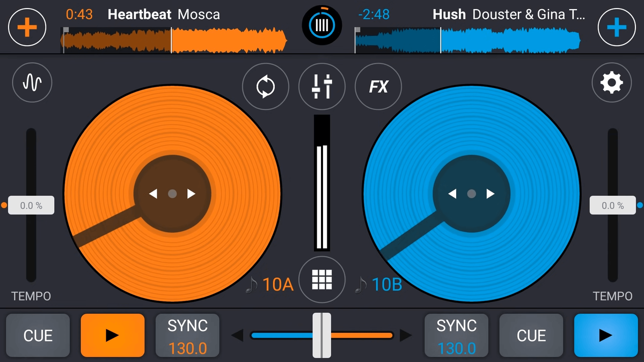Screen dimensions: 644x362
Task: Open the settings gear
Action: [612, 83]
